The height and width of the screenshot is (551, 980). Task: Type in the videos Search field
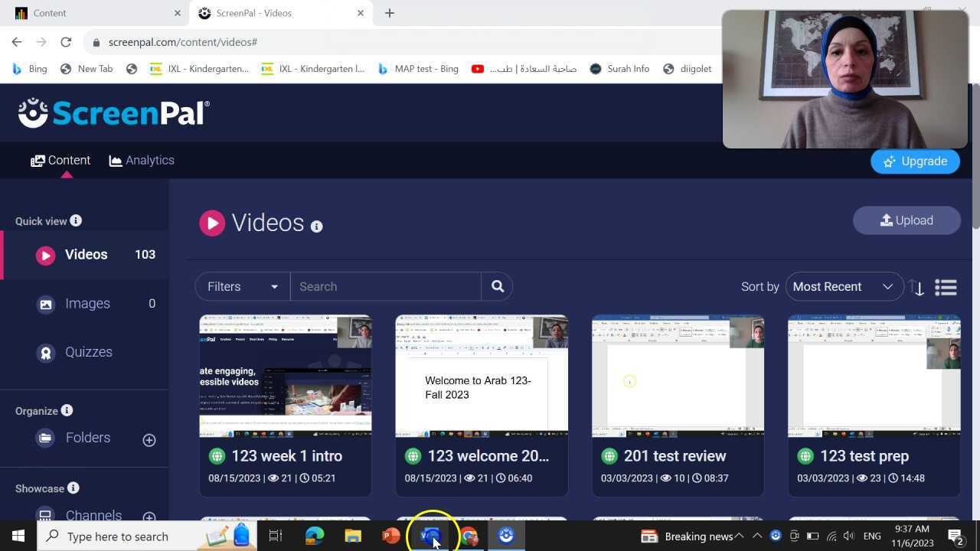coord(385,286)
